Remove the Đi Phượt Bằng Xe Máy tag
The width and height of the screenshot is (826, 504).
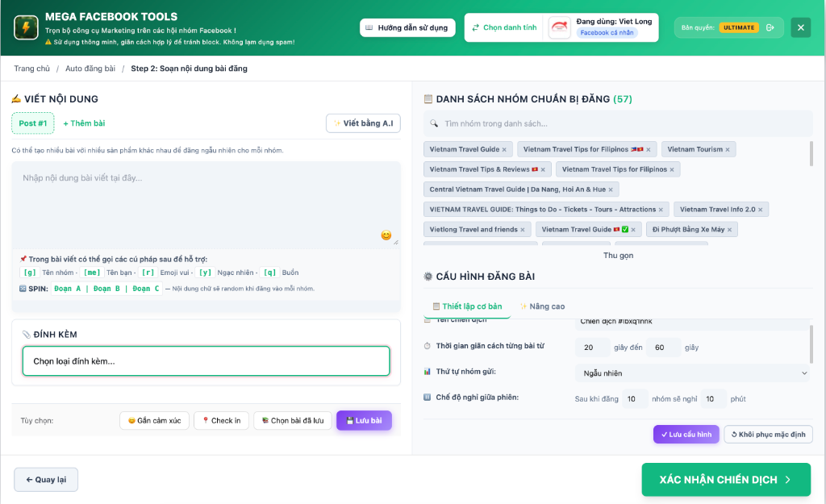click(729, 230)
